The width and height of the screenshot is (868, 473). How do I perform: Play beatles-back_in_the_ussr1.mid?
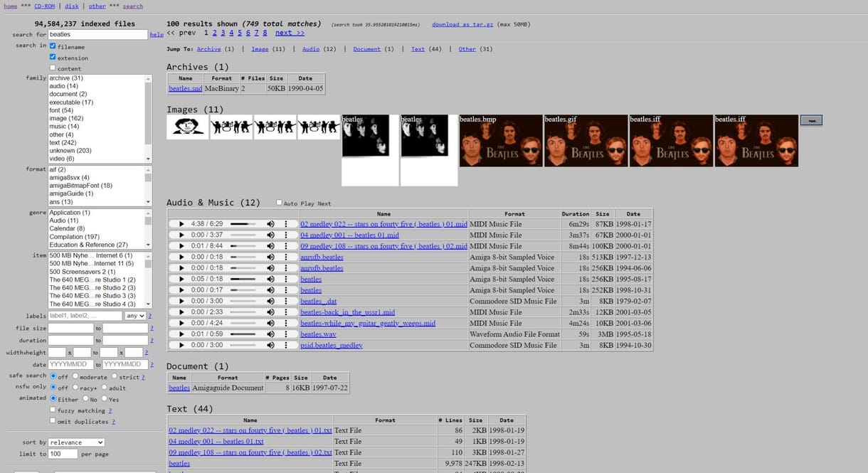tap(181, 312)
